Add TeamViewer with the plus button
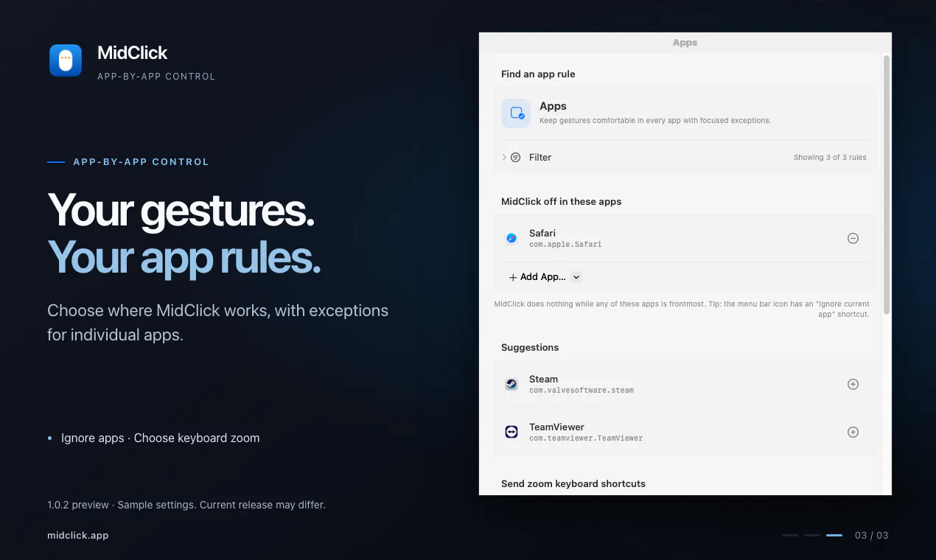Viewport: 936px width, 560px height. (853, 432)
